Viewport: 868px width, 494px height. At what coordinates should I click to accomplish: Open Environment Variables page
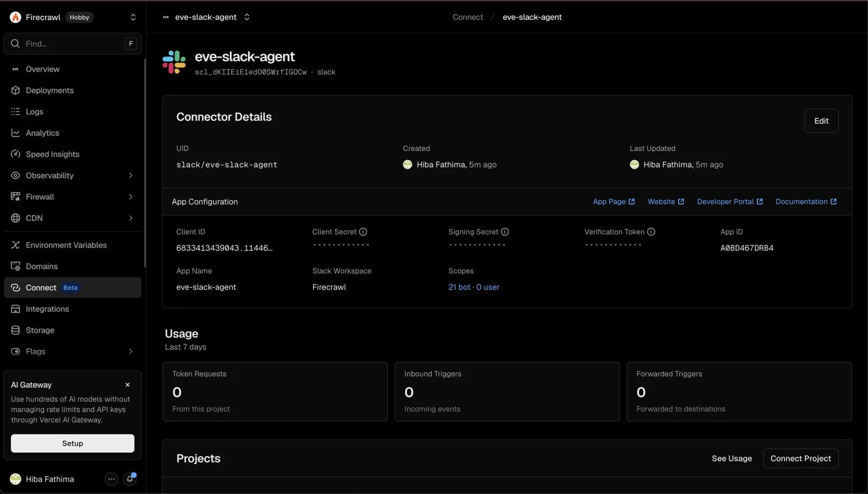[73, 245]
